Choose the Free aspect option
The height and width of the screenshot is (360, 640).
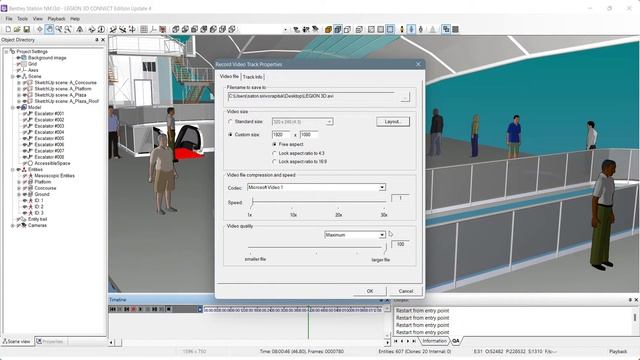(274, 144)
